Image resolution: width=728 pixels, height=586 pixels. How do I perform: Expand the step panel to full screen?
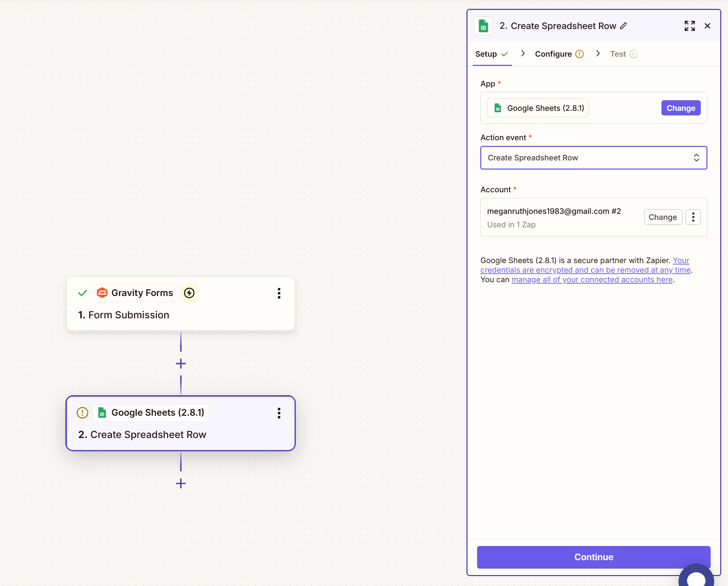tap(689, 26)
